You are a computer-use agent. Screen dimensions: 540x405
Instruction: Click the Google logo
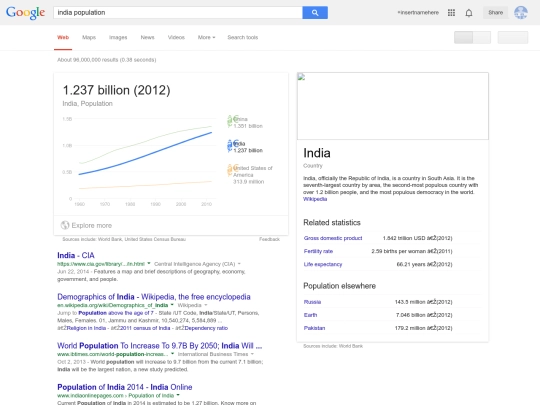tap(25, 13)
